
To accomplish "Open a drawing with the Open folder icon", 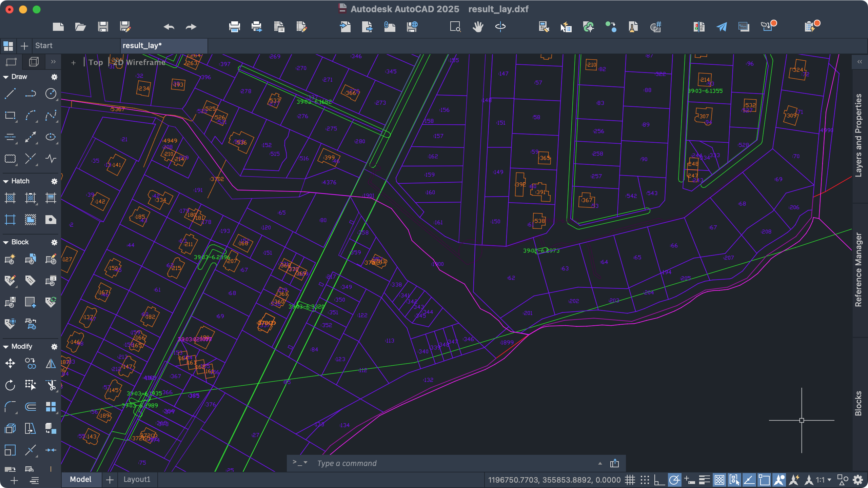I will [x=80, y=27].
